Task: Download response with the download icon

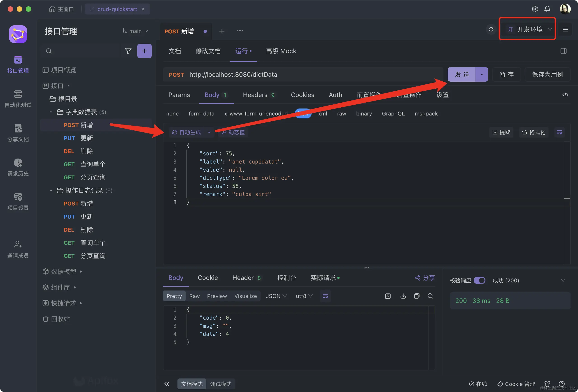Action: 403,296
